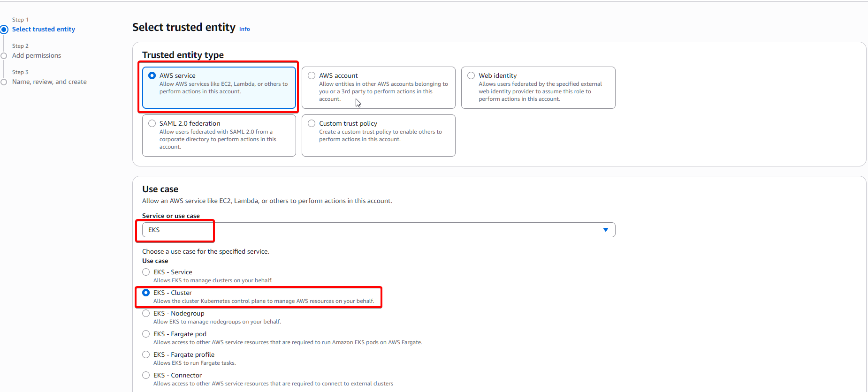Select the AWS service radio option

pos(152,75)
